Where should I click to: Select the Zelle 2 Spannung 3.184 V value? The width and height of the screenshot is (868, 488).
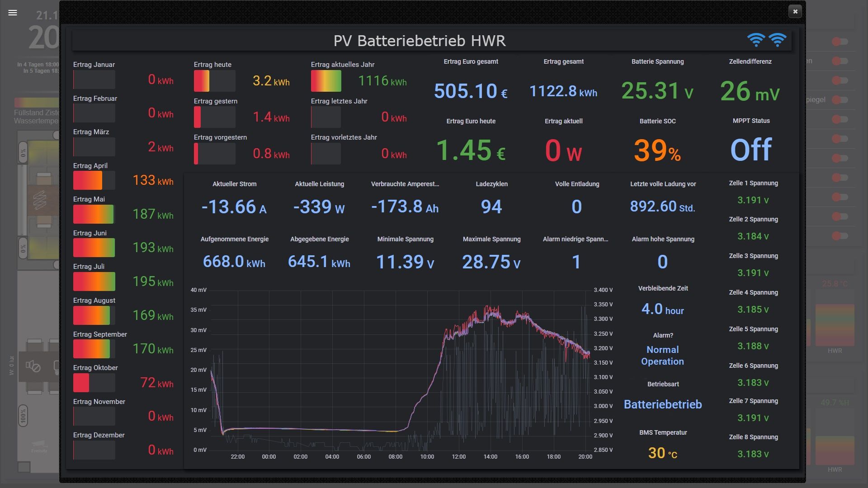click(x=753, y=236)
